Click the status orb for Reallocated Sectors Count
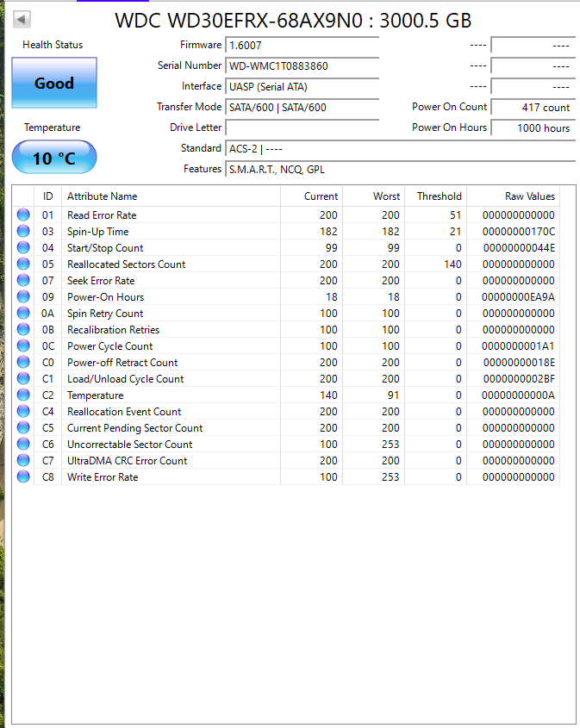This screenshot has width=580, height=728. (23, 264)
